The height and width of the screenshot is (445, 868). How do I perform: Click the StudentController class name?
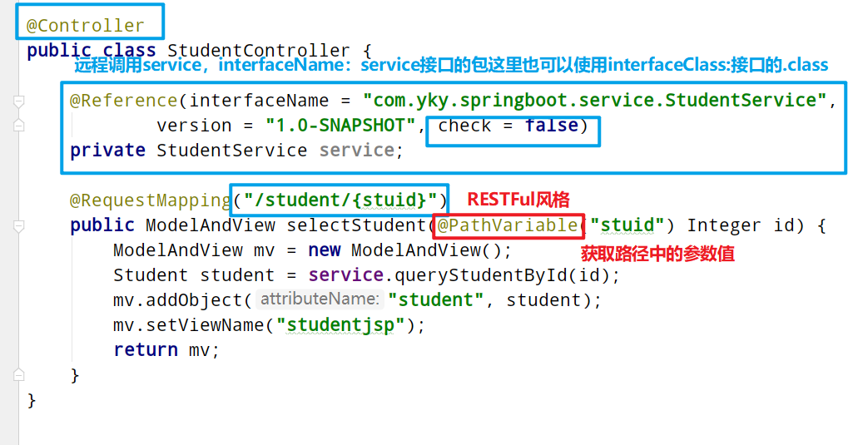(259, 51)
